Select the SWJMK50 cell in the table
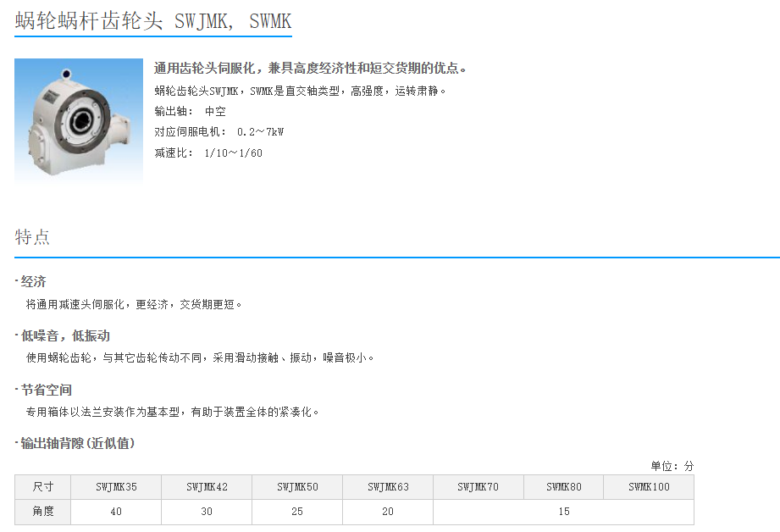The height and width of the screenshot is (532, 780). click(x=297, y=487)
